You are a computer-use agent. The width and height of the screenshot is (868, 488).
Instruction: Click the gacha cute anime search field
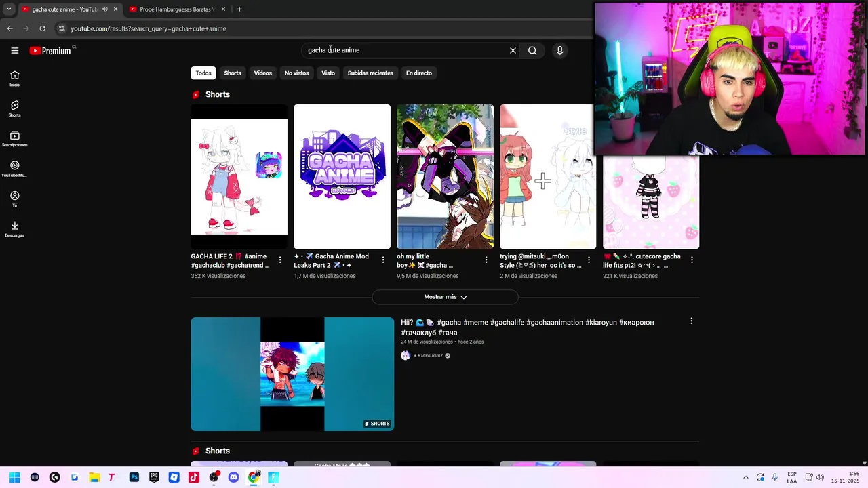coord(407,50)
